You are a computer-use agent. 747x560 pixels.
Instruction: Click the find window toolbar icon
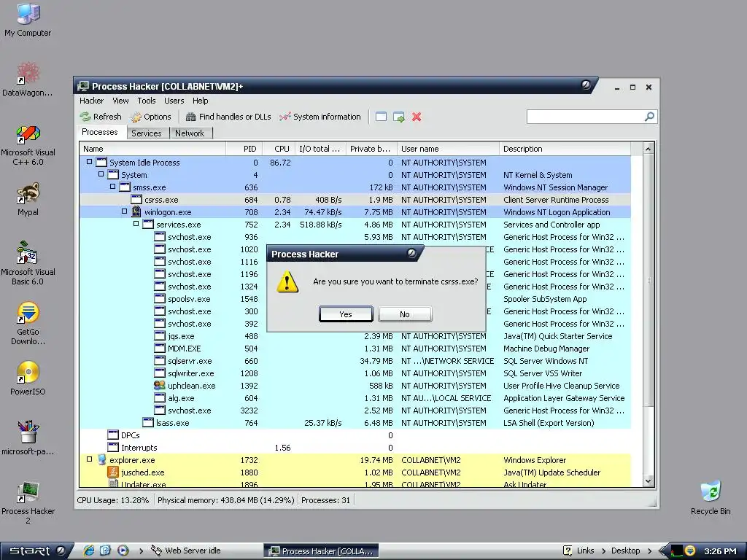point(381,117)
